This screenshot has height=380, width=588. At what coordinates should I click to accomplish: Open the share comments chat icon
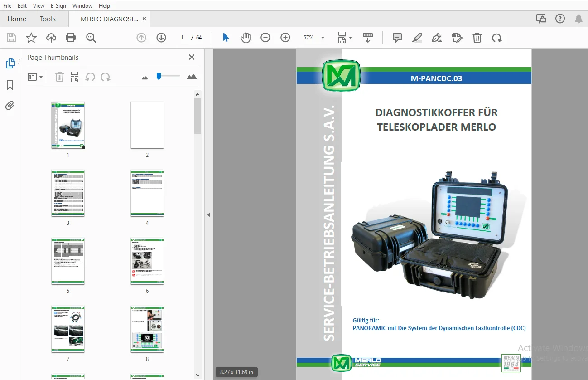point(541,19)
